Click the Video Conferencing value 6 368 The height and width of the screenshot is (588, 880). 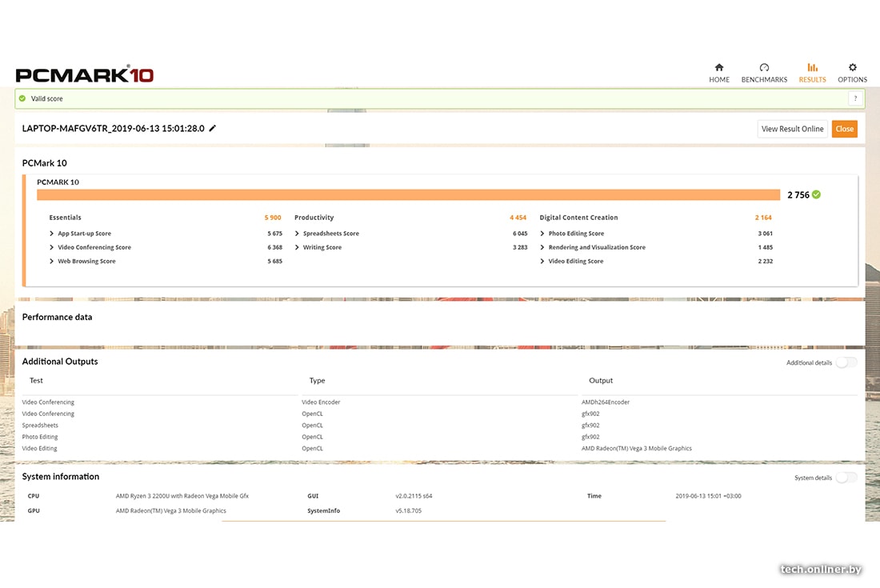274,247
